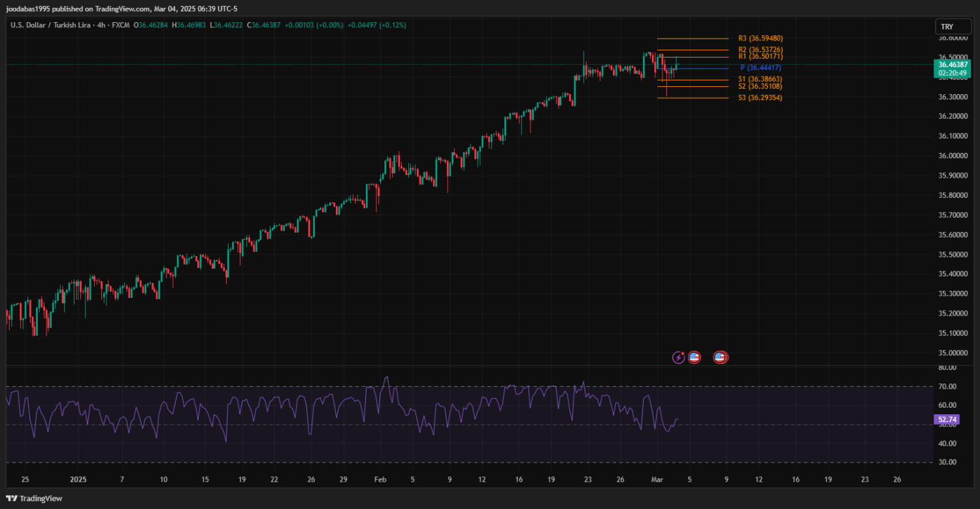This screenshot has height=509, width=980.
Task: Click the Mar label on the time axis
Action: [657, 480]
